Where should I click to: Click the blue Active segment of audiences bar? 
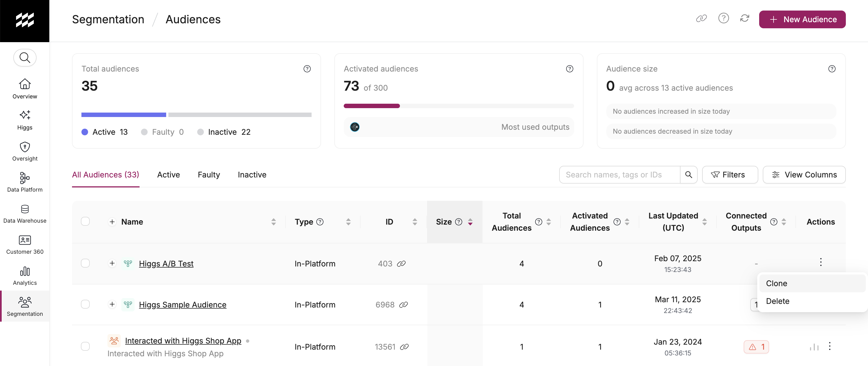124,115
